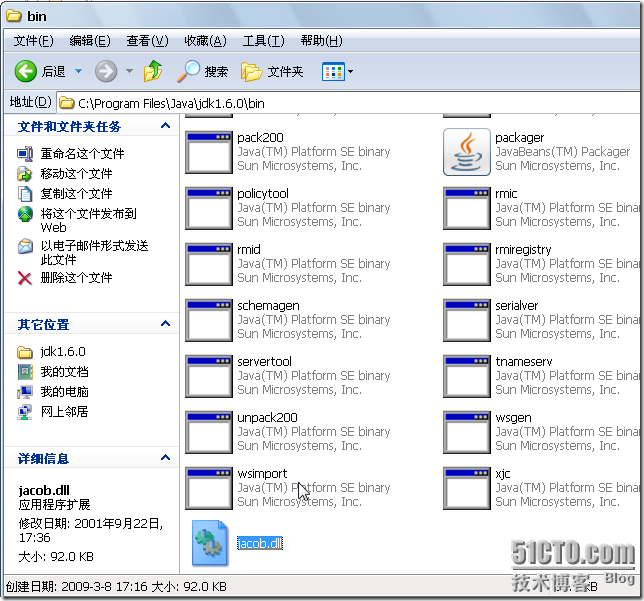The width and height of the screenshot is (644, 601).
Task: Open Forward button history dropdown arrow
Action: [x=129, y=71]
